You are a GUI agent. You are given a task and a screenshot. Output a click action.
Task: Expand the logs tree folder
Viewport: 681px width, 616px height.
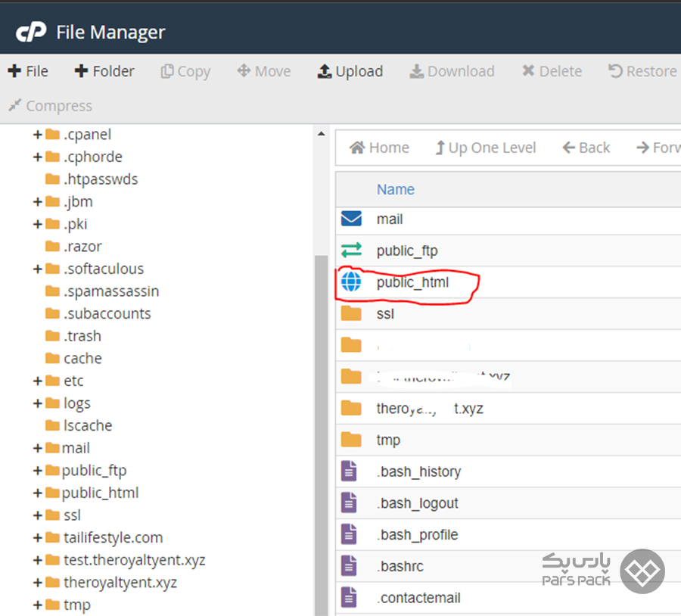pos(38,403)
